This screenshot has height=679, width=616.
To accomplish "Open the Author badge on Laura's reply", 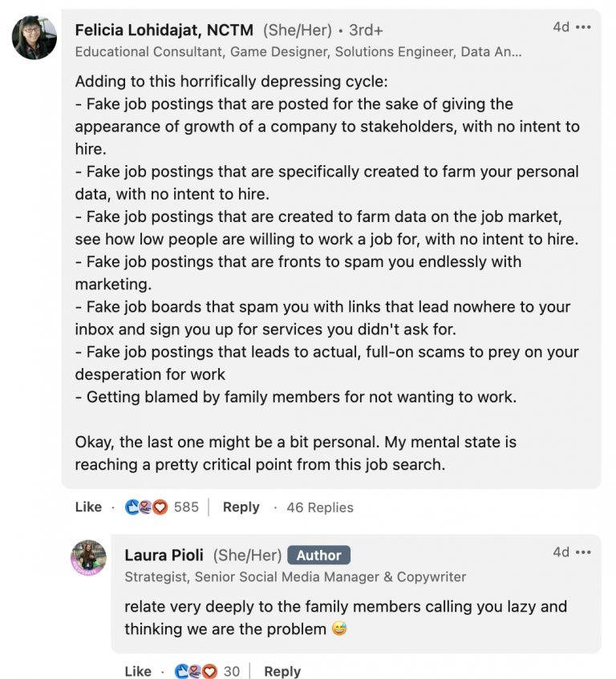I will click(x=318, y=555).
